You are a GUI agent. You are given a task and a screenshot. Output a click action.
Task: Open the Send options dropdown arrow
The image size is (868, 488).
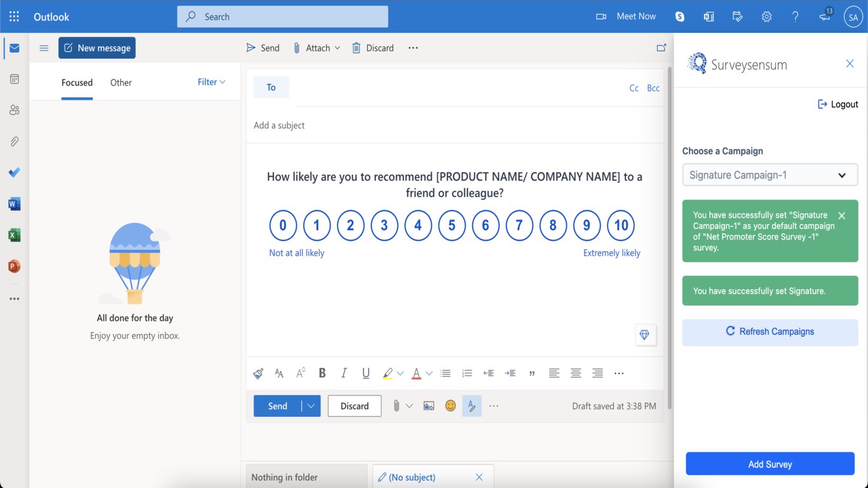click(x=311, y=406)
